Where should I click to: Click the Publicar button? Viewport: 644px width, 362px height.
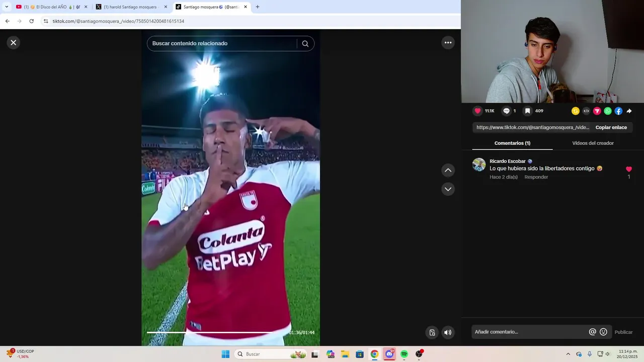click(x=623, y=332)
